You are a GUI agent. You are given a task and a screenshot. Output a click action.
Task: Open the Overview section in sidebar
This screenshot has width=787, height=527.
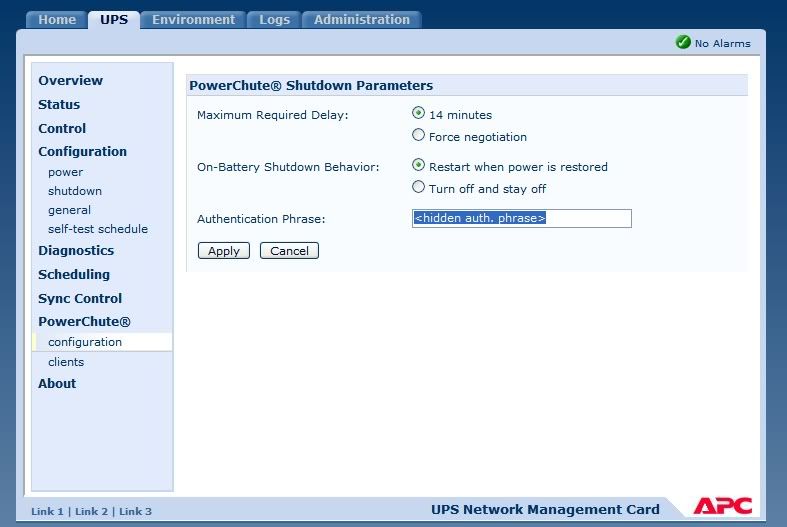(70, 81)
